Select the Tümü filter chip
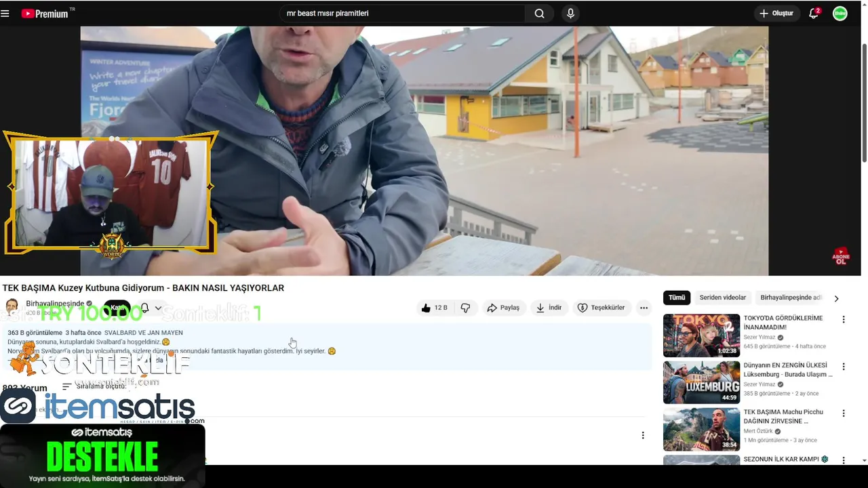This screenshot has height=488, width=868. point(677,298)
